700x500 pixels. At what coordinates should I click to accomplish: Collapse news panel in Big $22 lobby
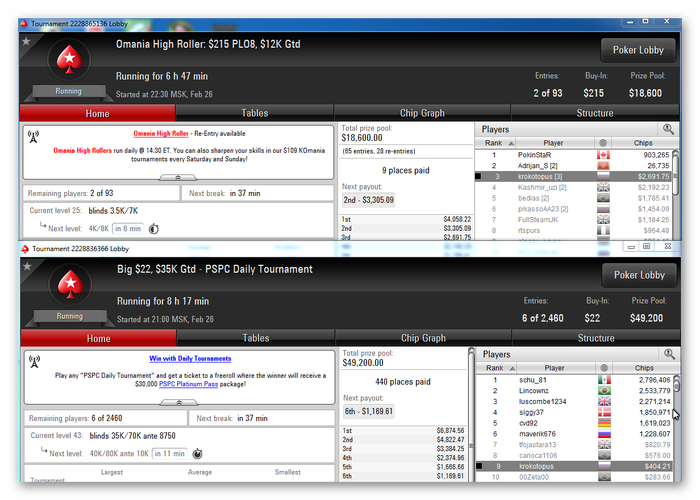[179, 403]
